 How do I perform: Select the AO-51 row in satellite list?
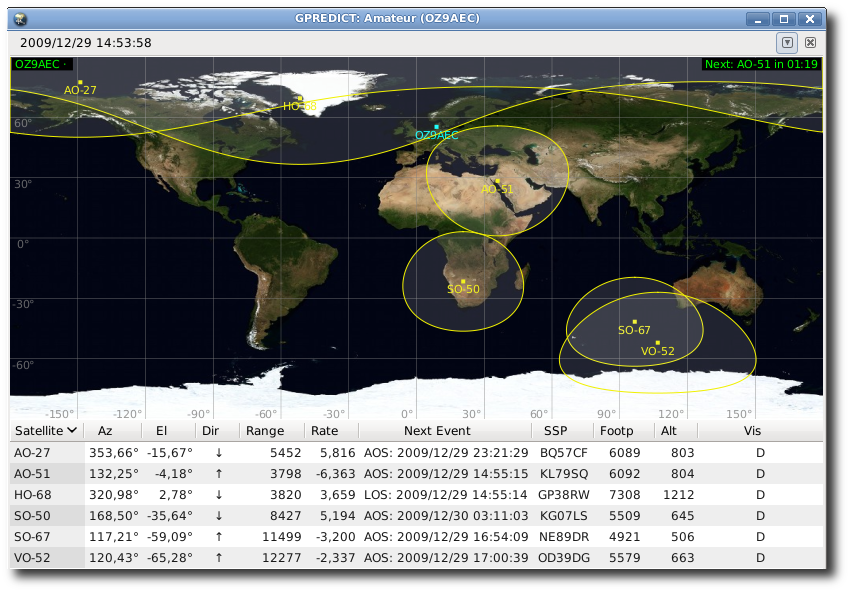tap(416, 474)
